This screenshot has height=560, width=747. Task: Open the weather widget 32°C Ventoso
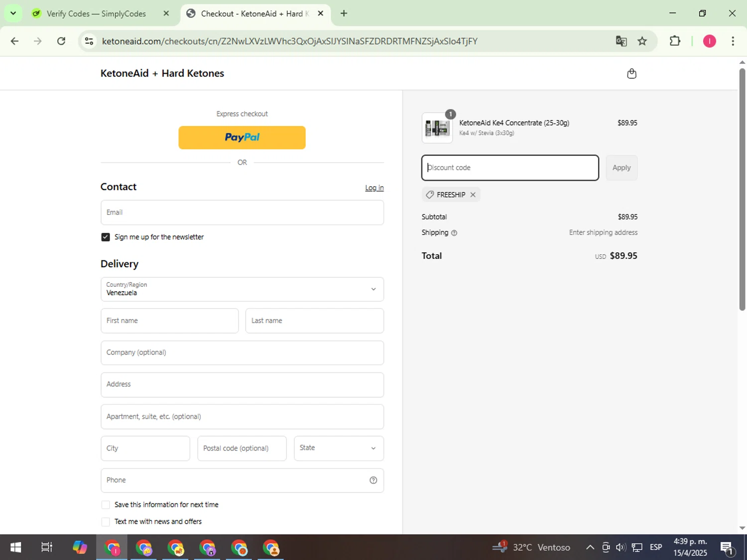click(531, 548)
